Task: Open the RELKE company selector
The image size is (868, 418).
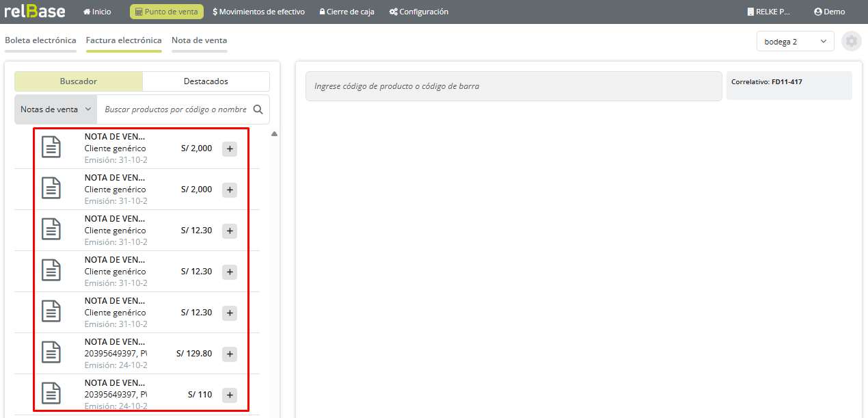Action: tap(768, 12)
